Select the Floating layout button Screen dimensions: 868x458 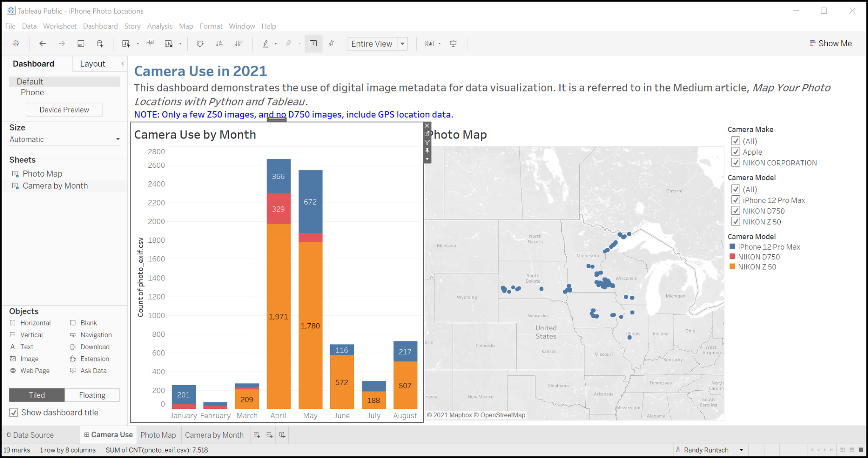92,395
